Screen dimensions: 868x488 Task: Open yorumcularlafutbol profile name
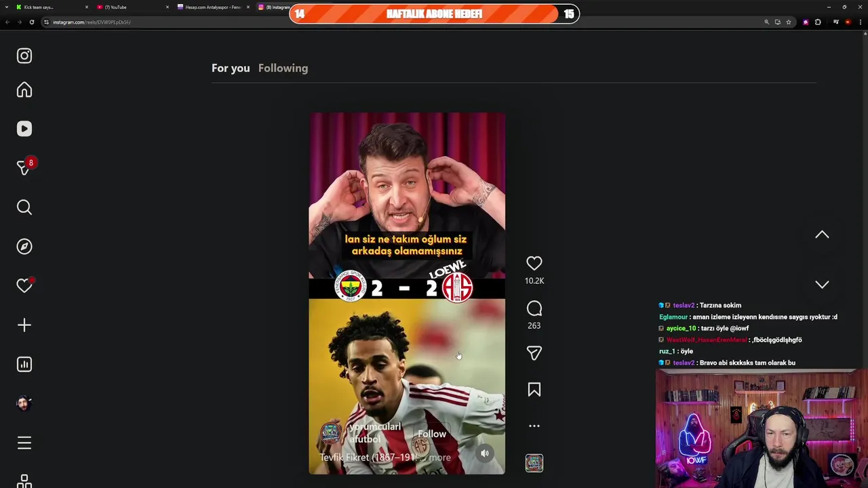click(x=374, y=432)
